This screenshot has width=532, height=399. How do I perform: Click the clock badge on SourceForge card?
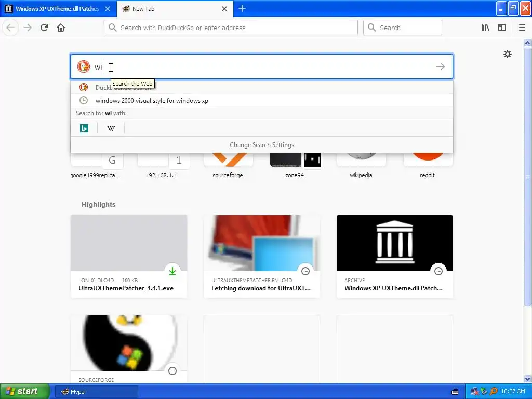[x=172, y=370]
